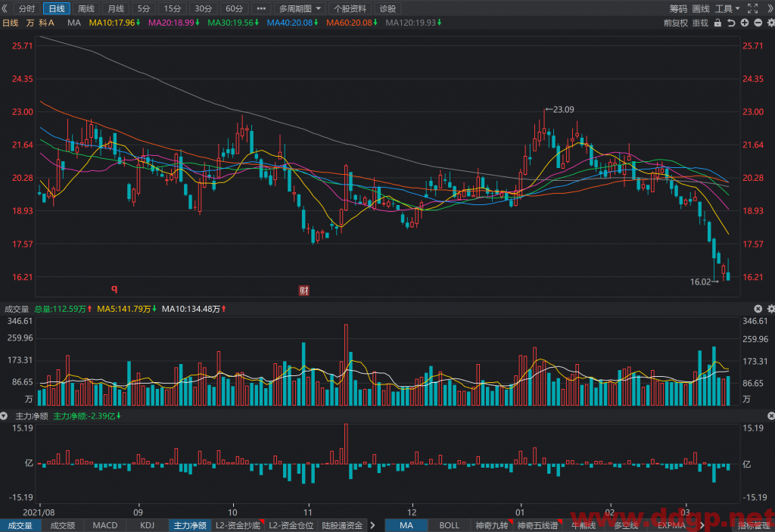Screen dimensions: 775x532
Task: Switch to 月线 monthly period
Action: click(116, 8)
